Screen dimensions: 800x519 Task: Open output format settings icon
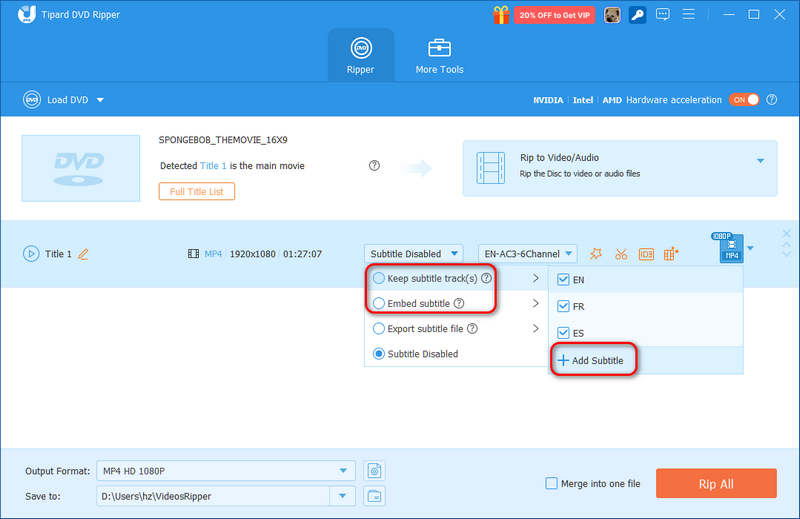pos(374,471)
